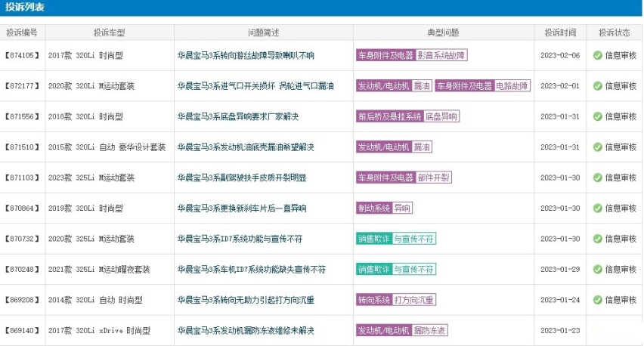Click green check icon in row 870864
644x346 pixels.
pyautogui.click(x=598, y=208)
